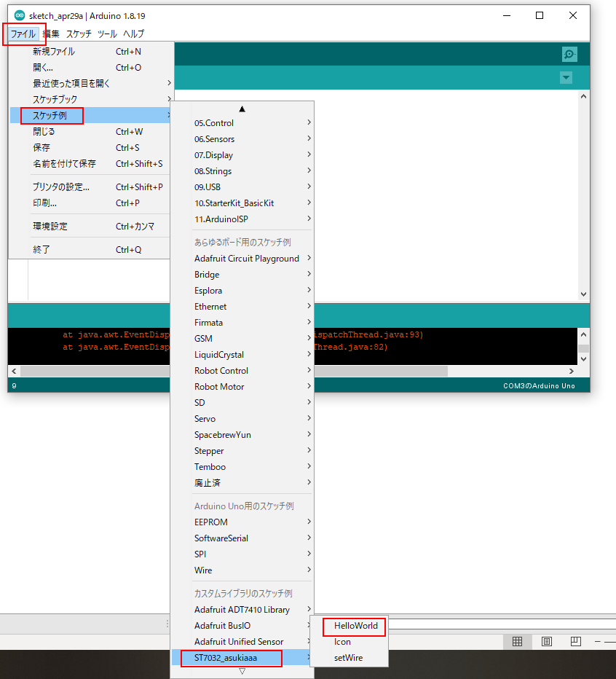This screenshot has height=679, width=616.
Task: Expand the 07.Display examples submenu
Action: coord(213,155)
